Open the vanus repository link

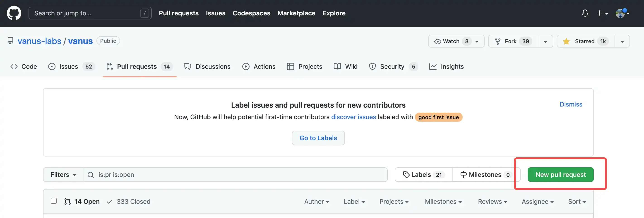pyautogui.click(x=81, y=41)
